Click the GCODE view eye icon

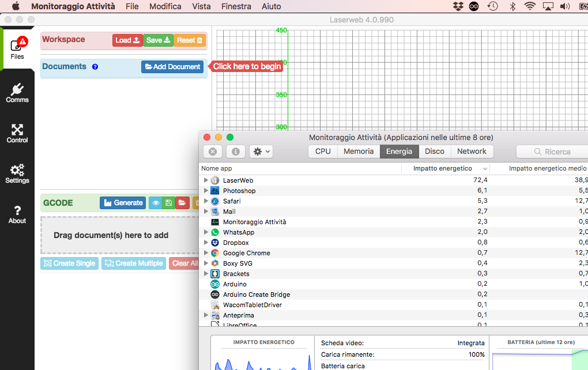point(156,203)
